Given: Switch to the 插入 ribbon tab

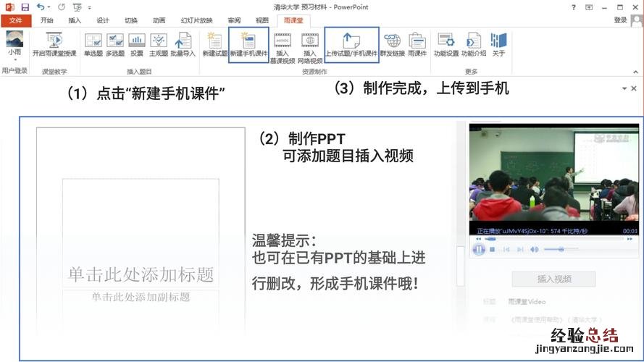Looking at the screenshot, I should click(x=75, y=20).
